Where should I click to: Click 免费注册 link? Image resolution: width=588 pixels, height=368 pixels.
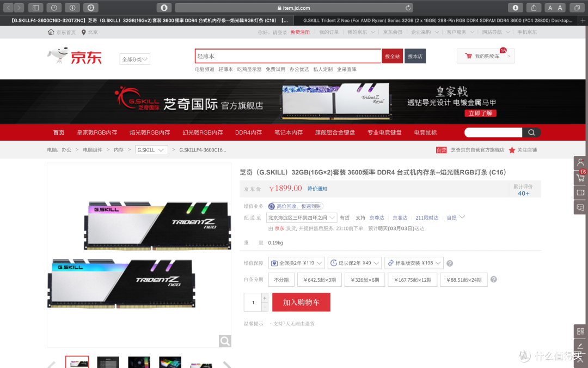coord(300,32)
